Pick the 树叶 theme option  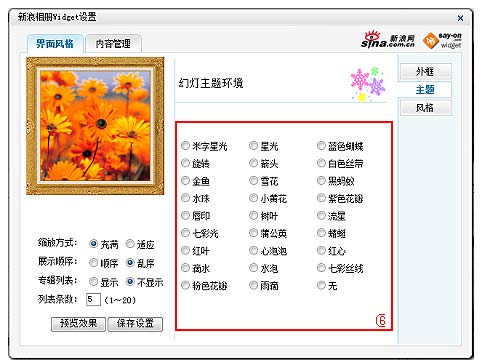coord(254,215)
